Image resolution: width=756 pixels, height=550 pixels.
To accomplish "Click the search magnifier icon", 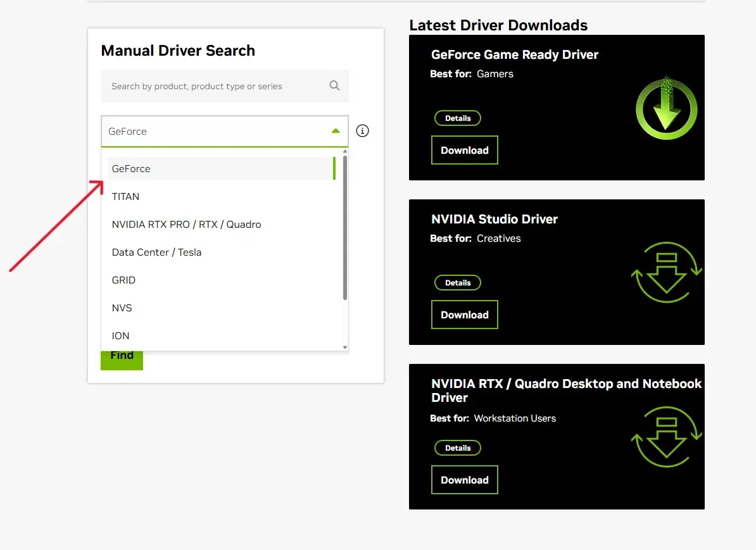I will 334,86.
